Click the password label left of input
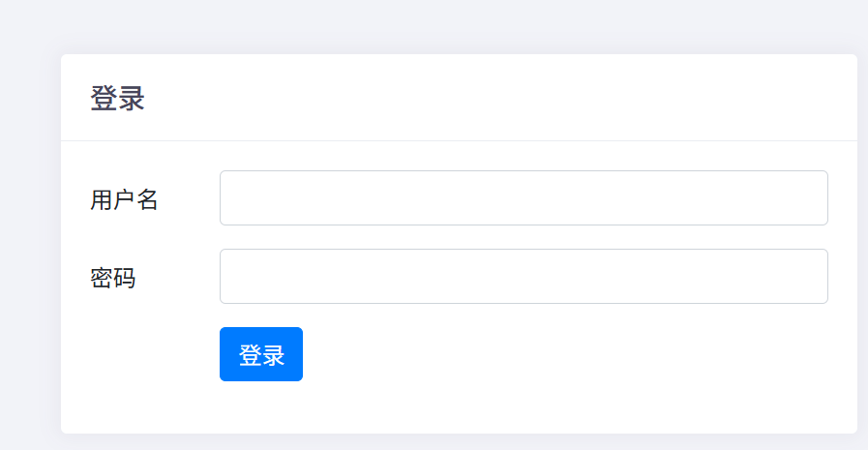 click(x=112, y=278)
